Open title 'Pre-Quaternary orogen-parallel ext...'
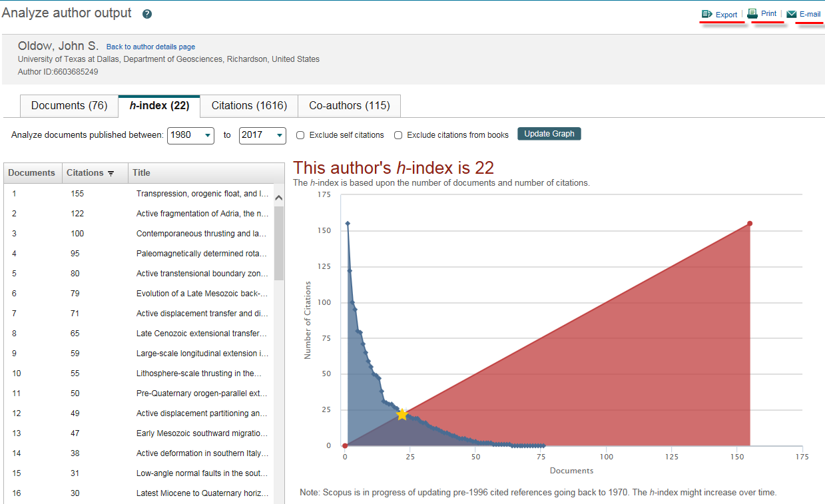This screenshot has height=504, width=825. (x=202, y=393)
